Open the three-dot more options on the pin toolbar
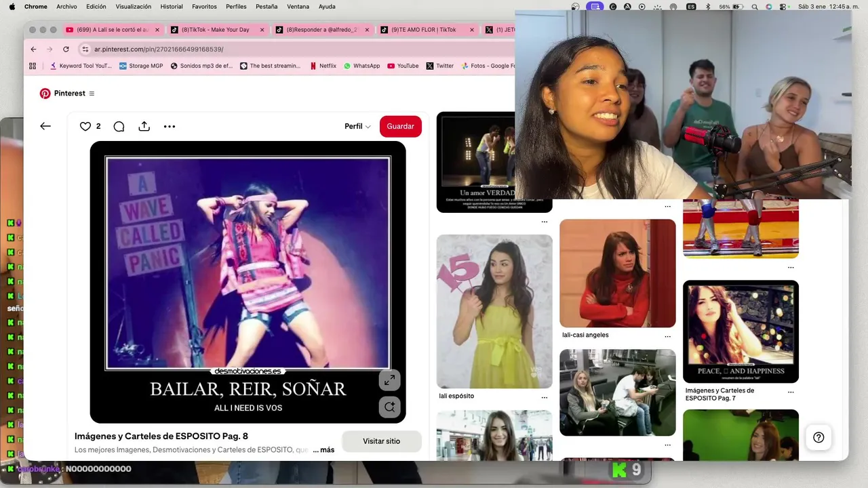The image size is (868, 488). 170,126
